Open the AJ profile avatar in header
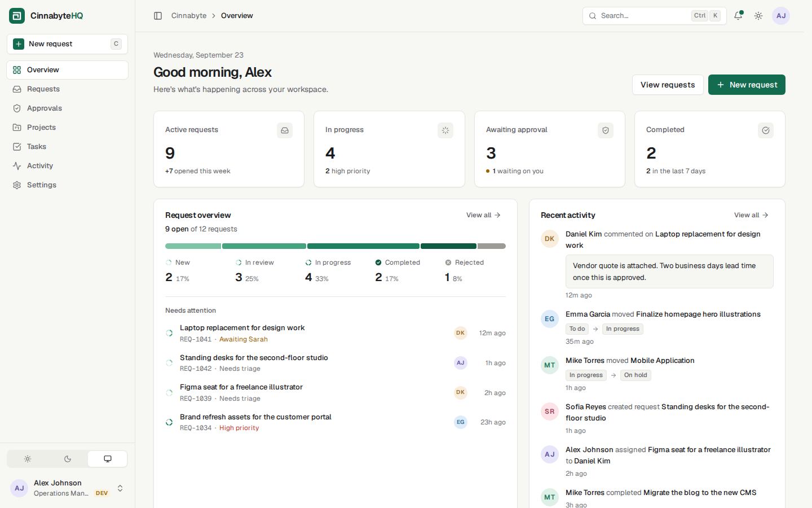The width and height of the screenshot is (812, 508). [x=781, y=16]
